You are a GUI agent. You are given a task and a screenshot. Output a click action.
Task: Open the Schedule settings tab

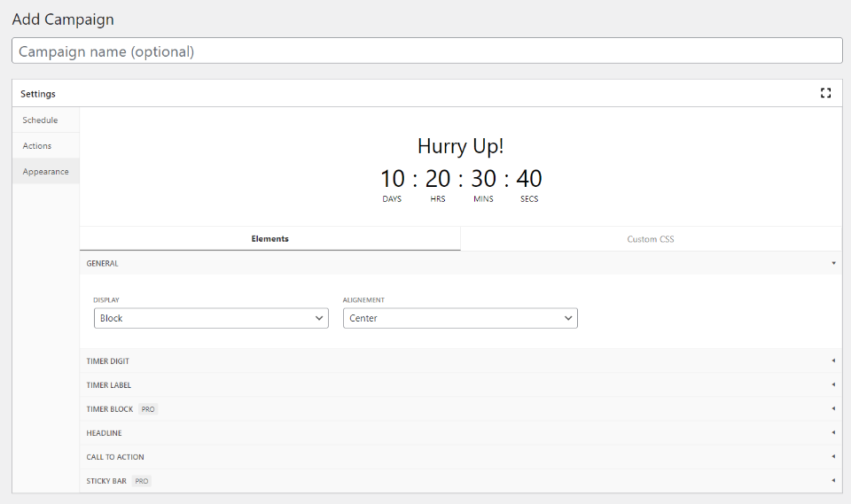[46, 120]
